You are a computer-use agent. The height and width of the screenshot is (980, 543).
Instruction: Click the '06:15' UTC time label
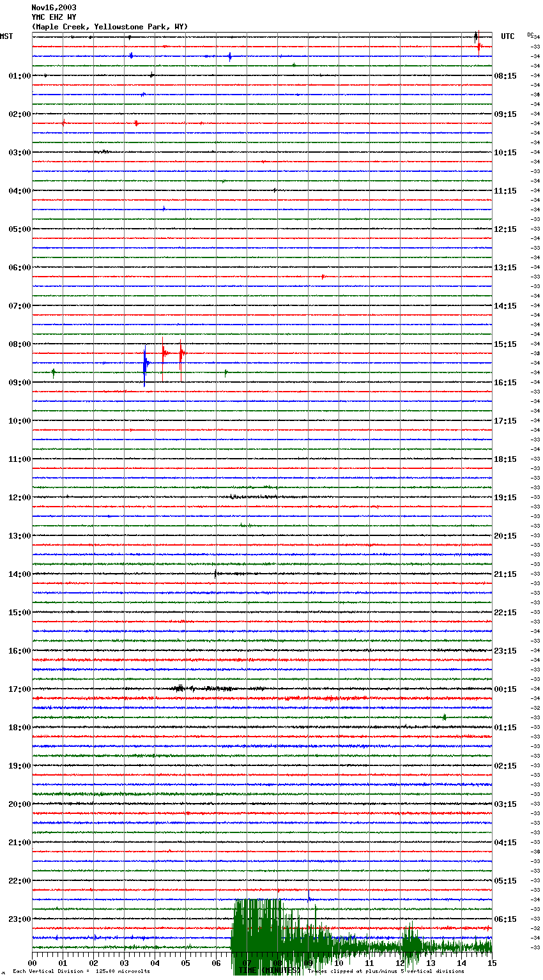[x=505, y=919]
